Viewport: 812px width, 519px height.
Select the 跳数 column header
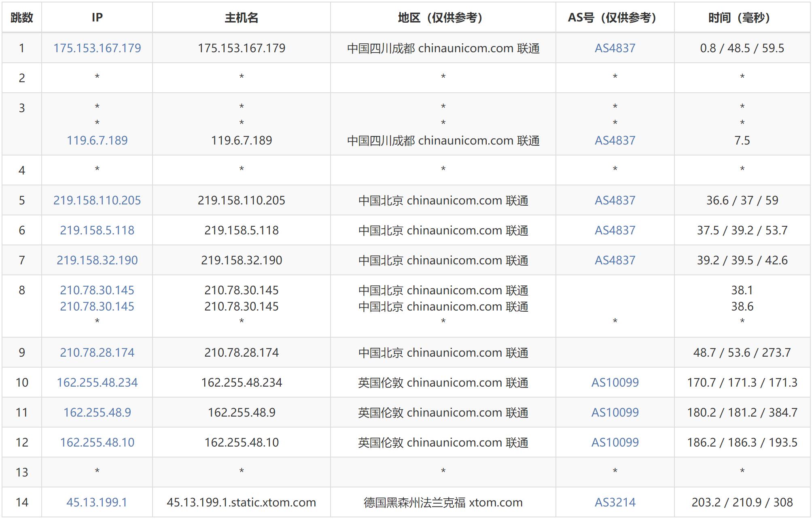click(22, 17)
